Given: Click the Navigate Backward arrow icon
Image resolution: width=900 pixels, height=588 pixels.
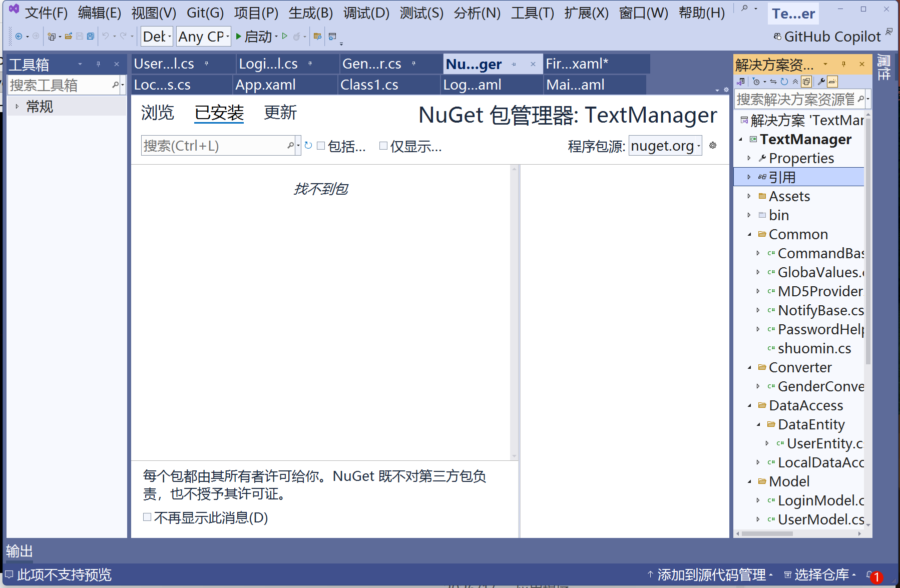Looking at the screenshot, I should 19,36.
